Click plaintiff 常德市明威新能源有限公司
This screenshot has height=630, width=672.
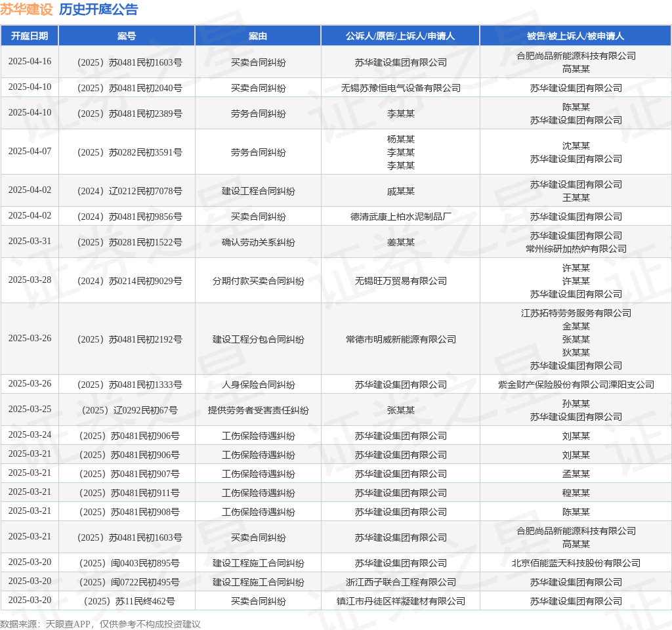[401, 339]
